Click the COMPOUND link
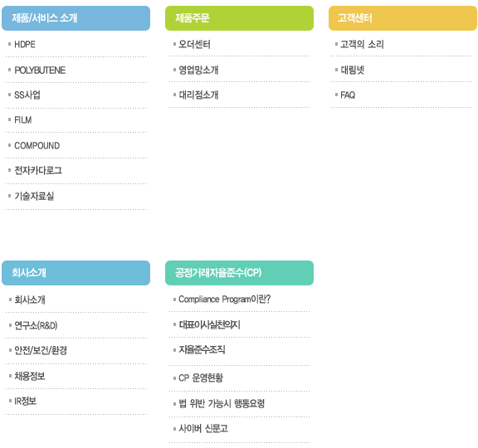 pos(37,146)
